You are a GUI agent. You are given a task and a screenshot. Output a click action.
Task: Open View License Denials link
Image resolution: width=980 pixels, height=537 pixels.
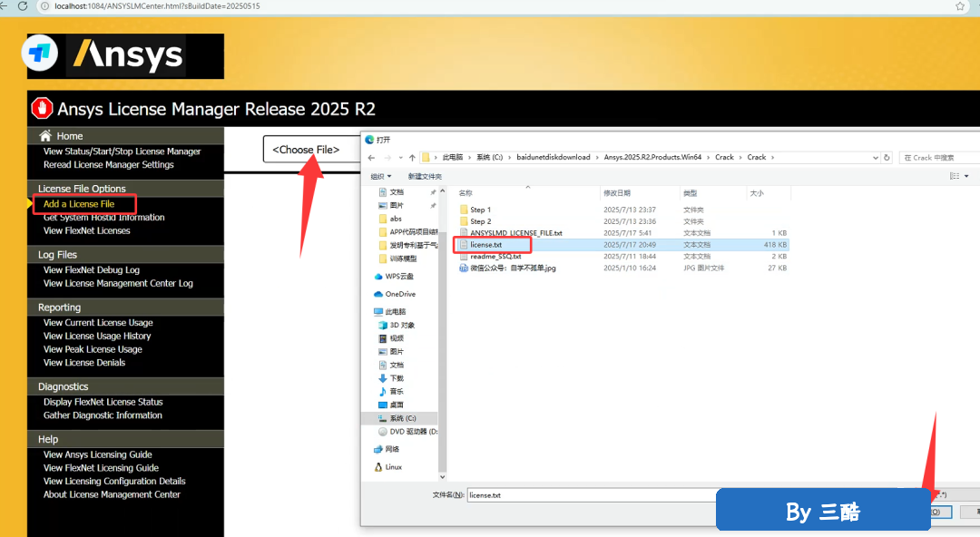(x=84, y=363)
